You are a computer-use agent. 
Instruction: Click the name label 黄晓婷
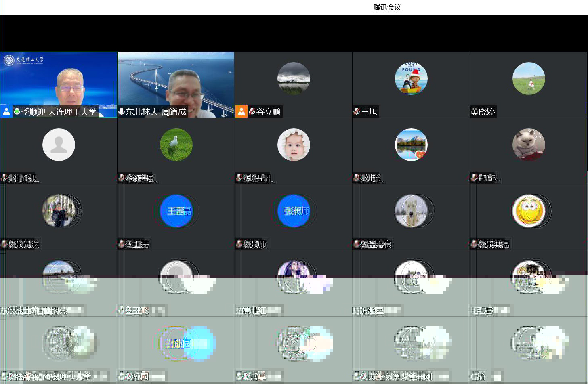(483, 112)
